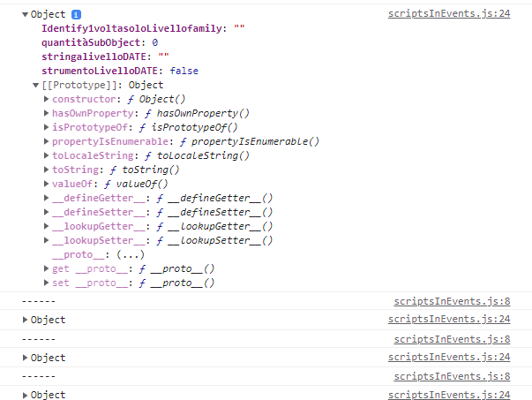Expand the toLocaleString entry
The height and width of the screenshot is (400, 532).
[46, 155]
